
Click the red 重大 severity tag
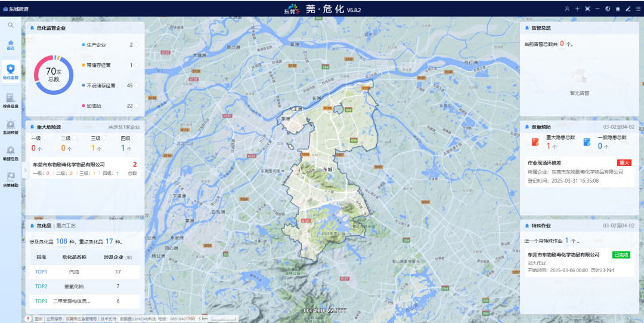[624, 163]
